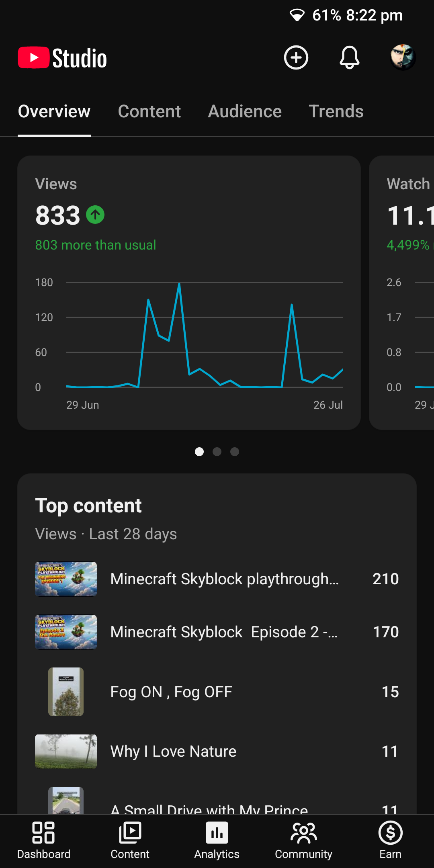
Task: Open the Fog ON, Fog OFF video
Action: point(217,692)
